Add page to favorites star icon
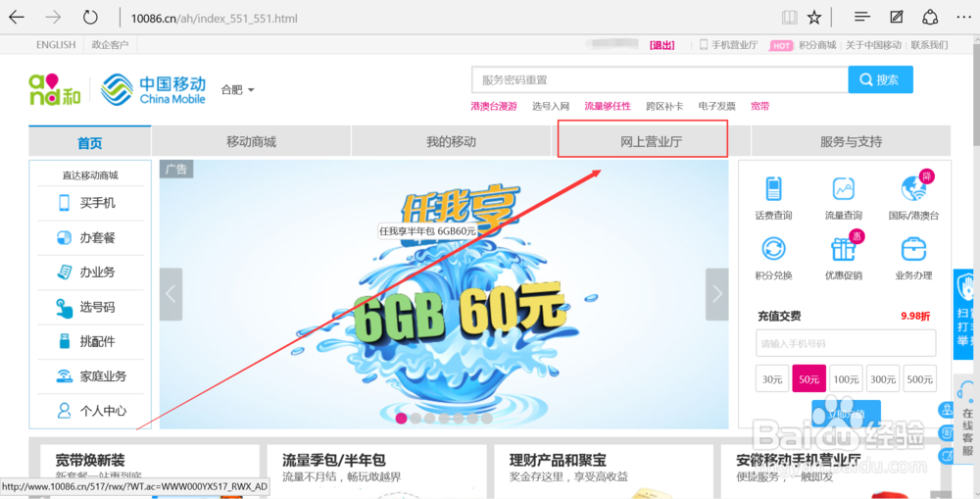Viewport: 980px width, 499px height. tap(813, 18)
